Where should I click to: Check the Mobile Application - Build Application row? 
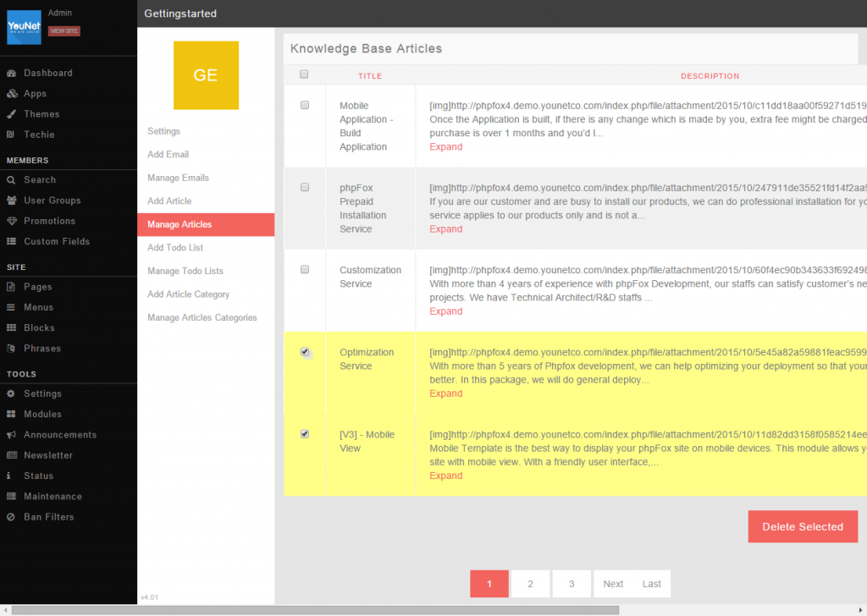click(305, 105)
